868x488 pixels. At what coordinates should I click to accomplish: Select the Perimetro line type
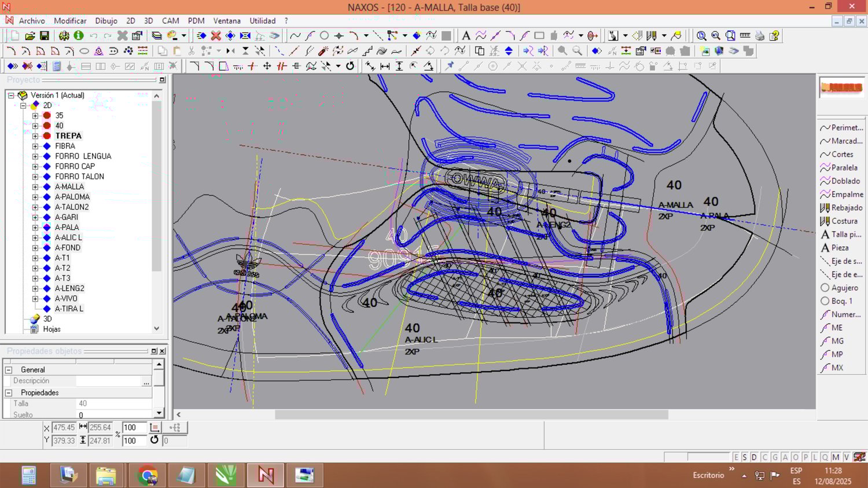(x=841, y=127)
